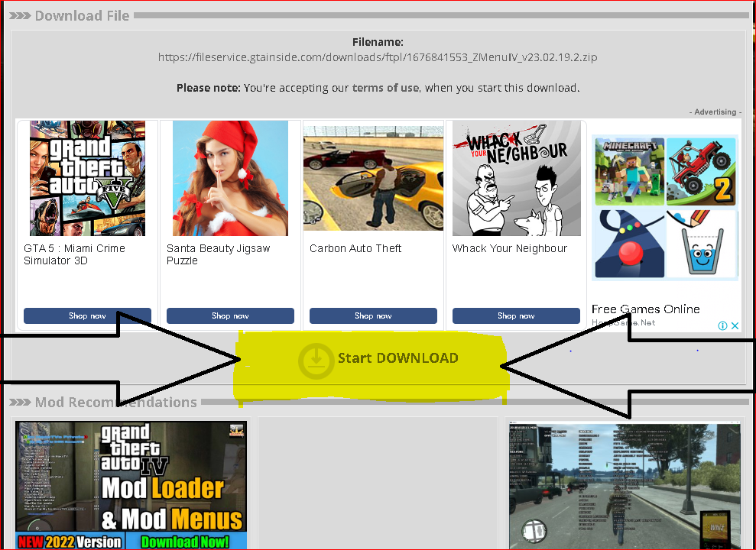
Task: Click the Minecraft game icon in ad
Action: 630,171
